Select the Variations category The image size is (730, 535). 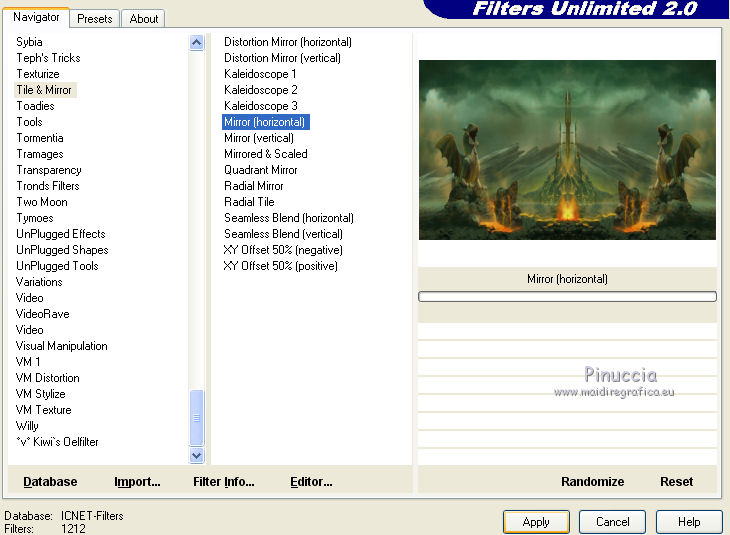[39, 282]
